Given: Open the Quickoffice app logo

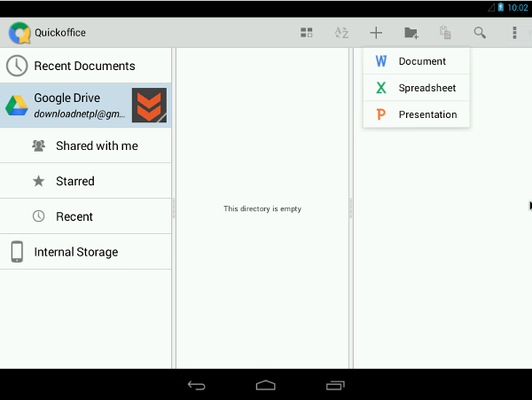Looking at the screenshot, I should pos(20,33).
